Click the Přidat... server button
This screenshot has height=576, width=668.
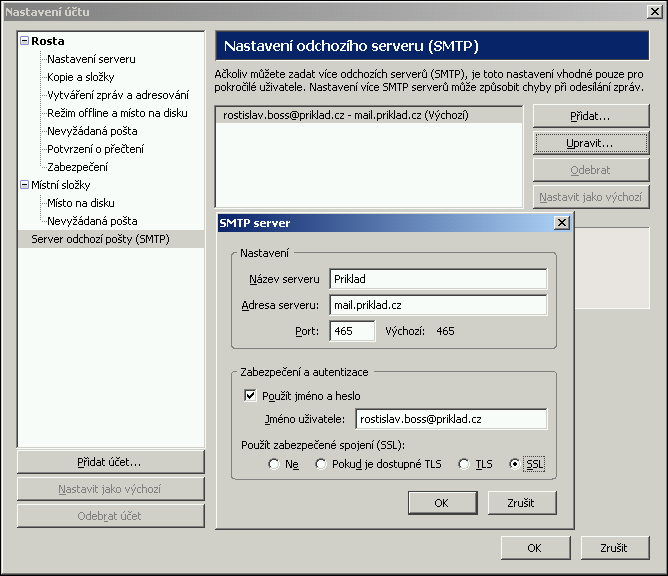click(x=590, y=117)
